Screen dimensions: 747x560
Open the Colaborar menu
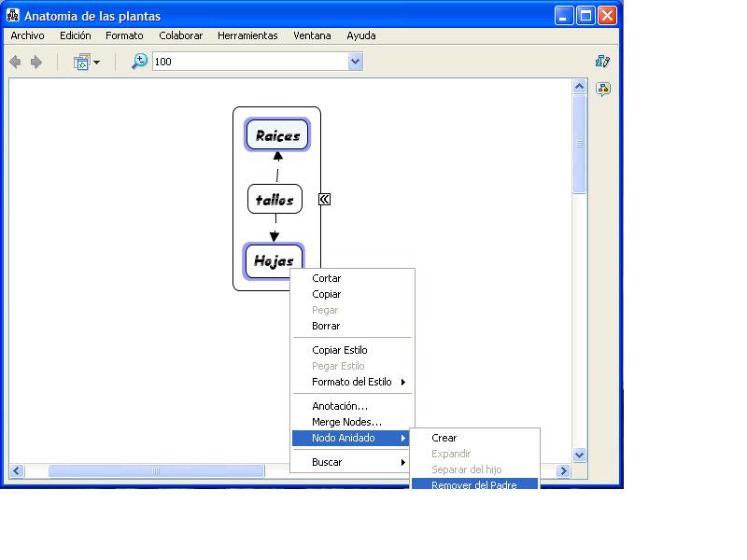coord(180,35)
